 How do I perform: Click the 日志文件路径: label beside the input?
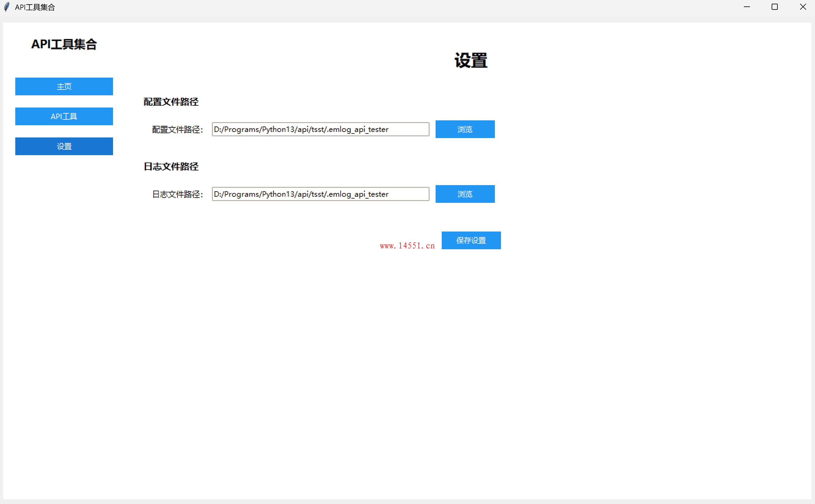click(x=177, y=194)
